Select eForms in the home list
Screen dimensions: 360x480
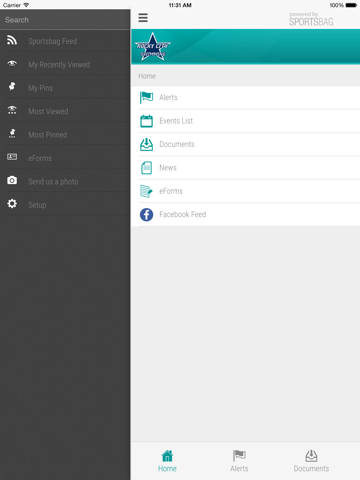[246, 191]
